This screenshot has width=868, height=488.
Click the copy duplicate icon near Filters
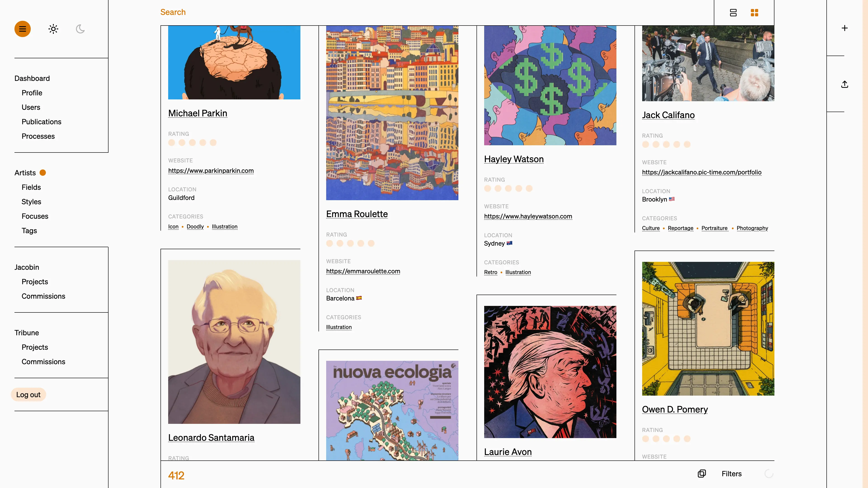[702, 474]
